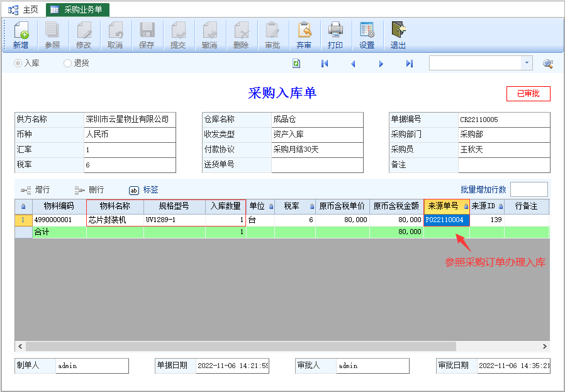This screenshot has height=392, width=565.
Task: Click the top-left grid corner lock icon
Action: pyautogui.click(x=23, y=206)
